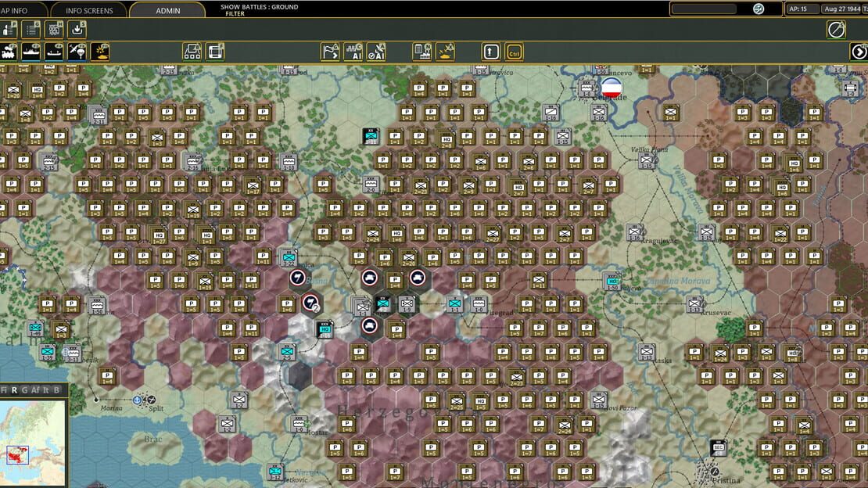
Task: Open the list icon with hotkey G
Action: [31, 30]
